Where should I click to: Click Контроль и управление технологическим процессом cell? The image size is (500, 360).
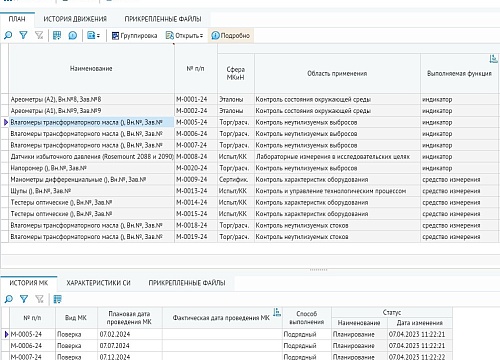(x=337, y=191)
